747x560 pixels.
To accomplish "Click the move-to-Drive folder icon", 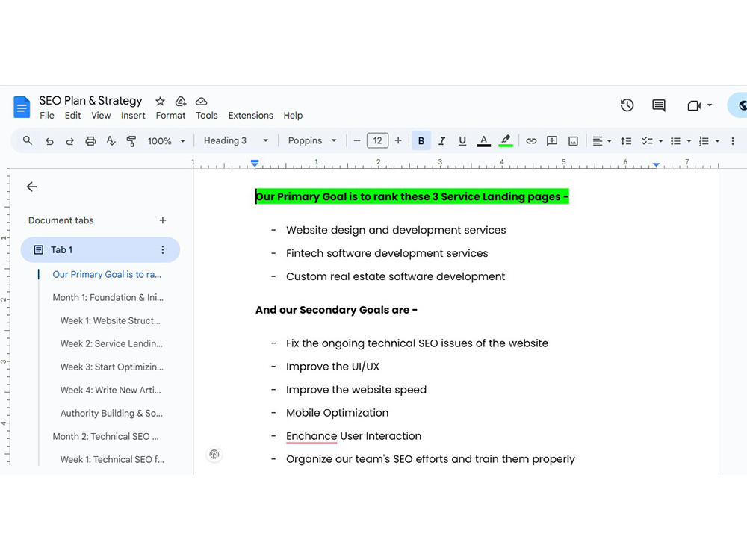I will tap(181, 101).
